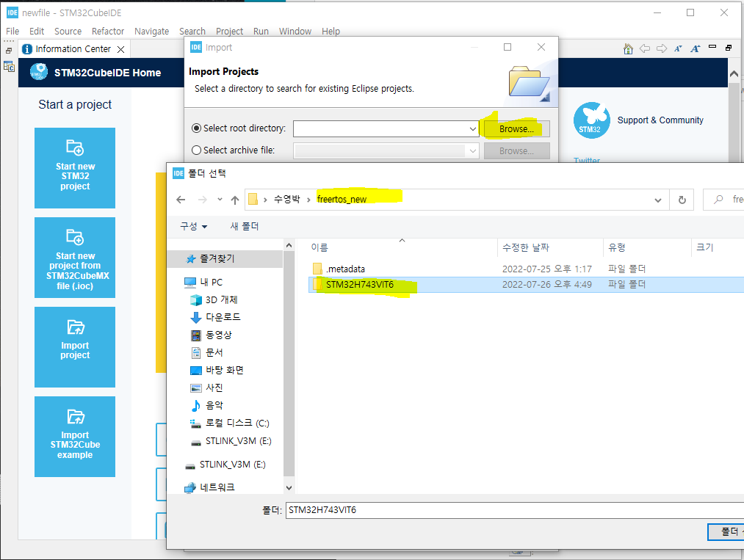Select 즐겨찾기 in the navigation pane
744x560 pixels.
217,259
